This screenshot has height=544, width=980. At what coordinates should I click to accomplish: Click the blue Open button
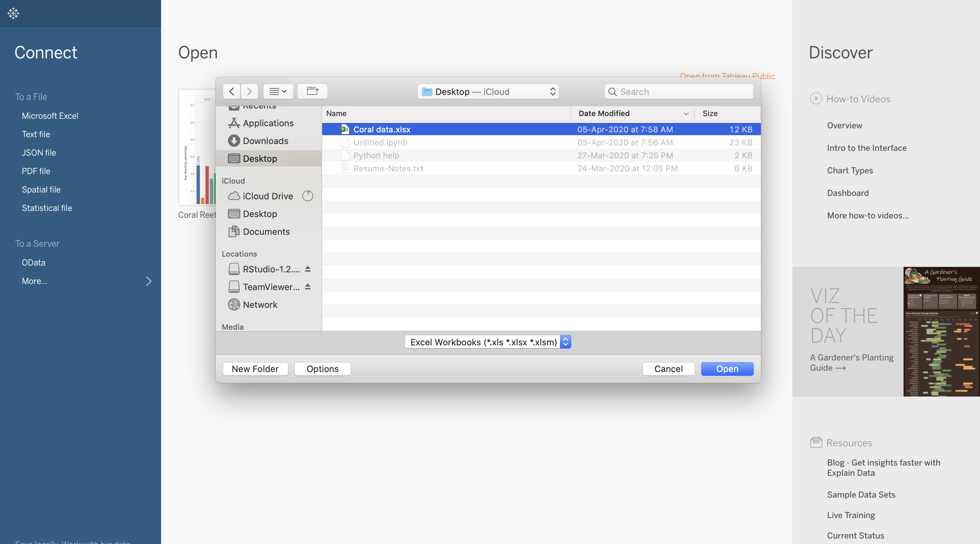tap(727, 369)
